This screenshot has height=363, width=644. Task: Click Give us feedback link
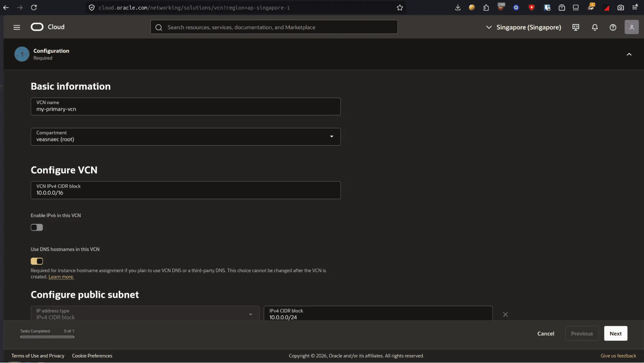pos(618,356)
